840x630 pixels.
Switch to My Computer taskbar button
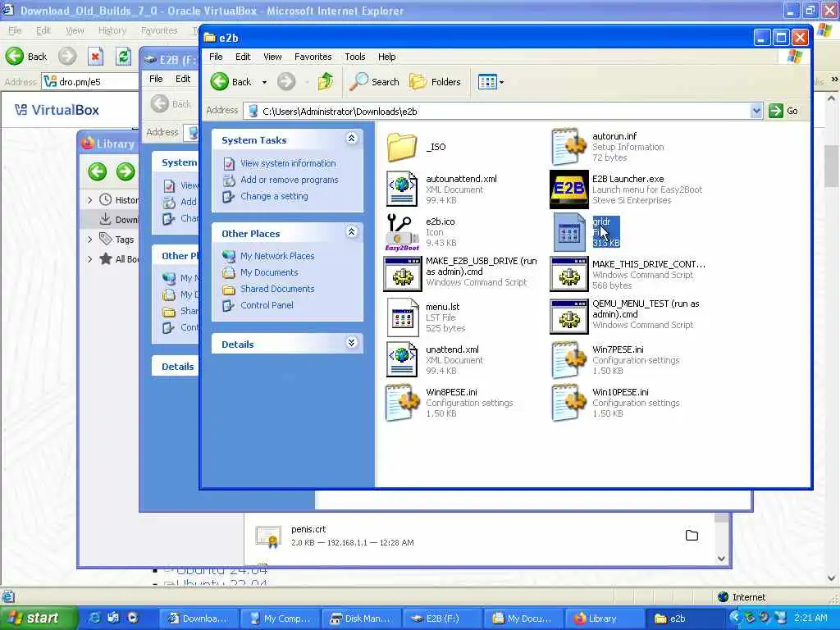tap(280, 619)
